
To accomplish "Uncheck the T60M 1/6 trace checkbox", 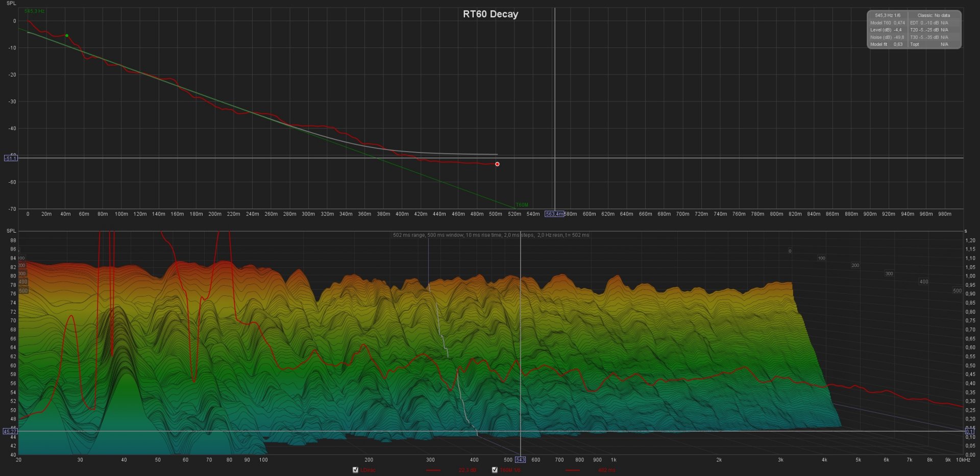I will [495, 470].
